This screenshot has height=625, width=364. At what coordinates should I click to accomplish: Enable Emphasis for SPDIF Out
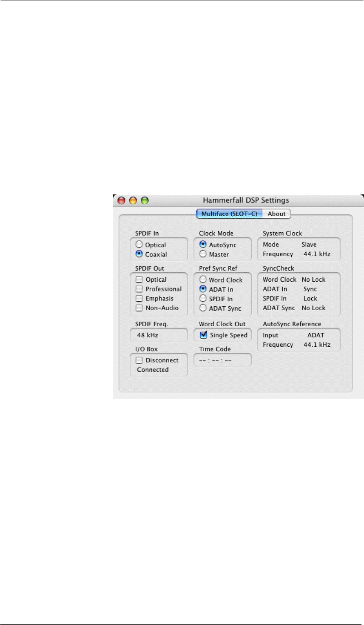click(139, 299)
